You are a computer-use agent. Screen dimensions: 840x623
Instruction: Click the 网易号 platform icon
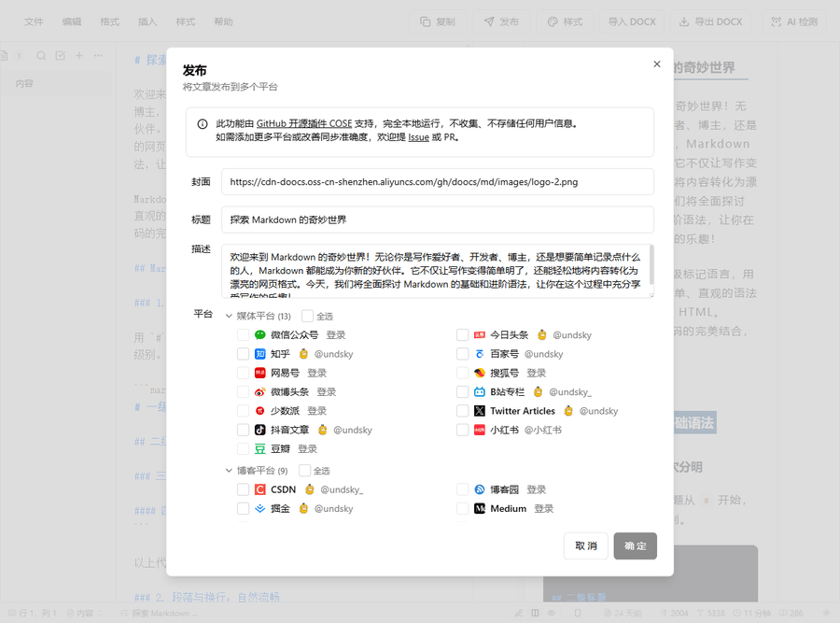pyautogui.click(x=259, y=373)
